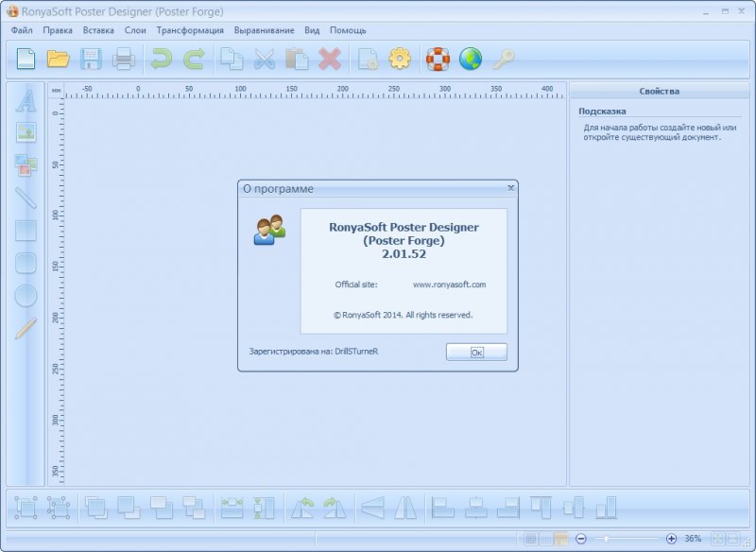Align objects to the top edge
This screenshot has height=552, width=756.
541,508
